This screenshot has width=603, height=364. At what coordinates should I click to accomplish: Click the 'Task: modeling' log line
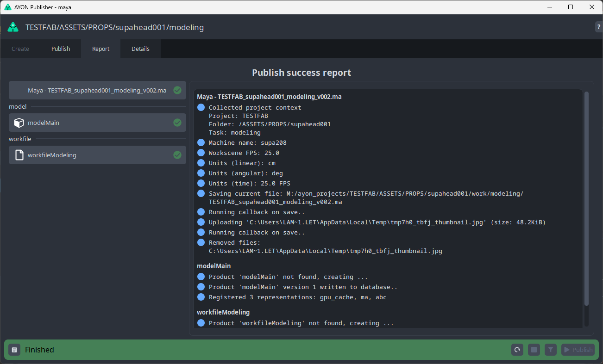click(x=235, y=132)
